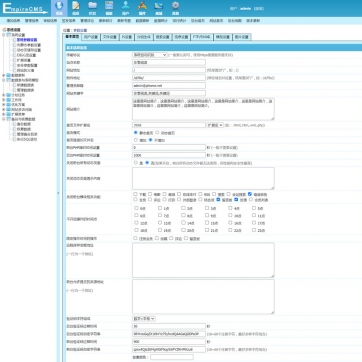Click the .html homepage extension field
The height and width of the screenshot is (362, 362).
click(x=169, y=125)
